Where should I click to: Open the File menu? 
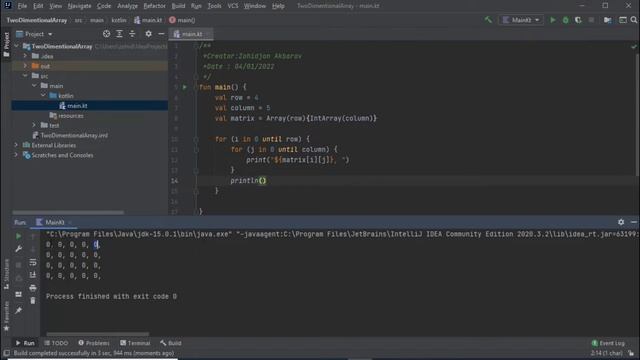(22, 6)
